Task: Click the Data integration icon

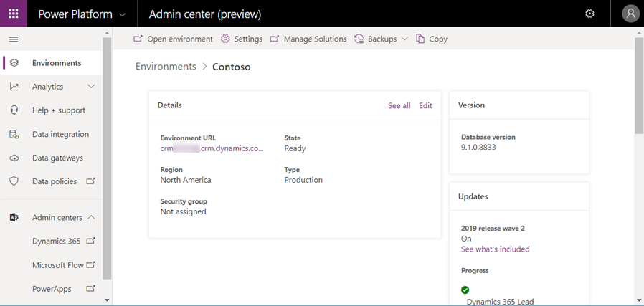Action: (x=14, y=134)
